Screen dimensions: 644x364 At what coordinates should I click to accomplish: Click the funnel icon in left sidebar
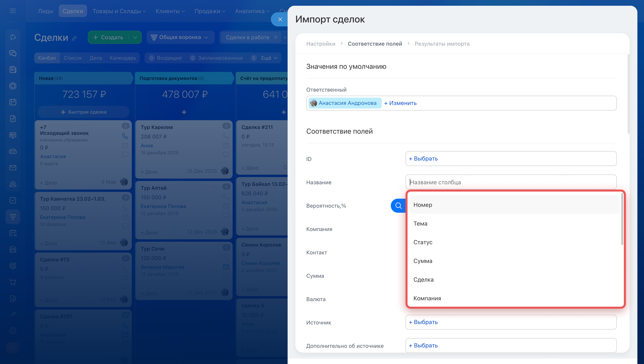(x=13, y=217)
